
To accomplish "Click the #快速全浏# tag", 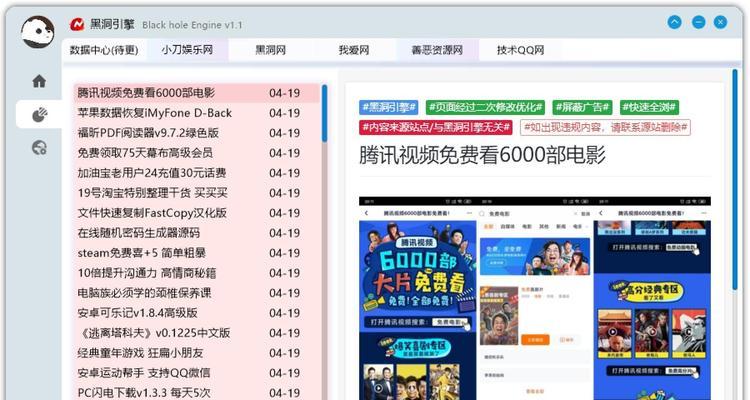I will (x=649, y=107).
